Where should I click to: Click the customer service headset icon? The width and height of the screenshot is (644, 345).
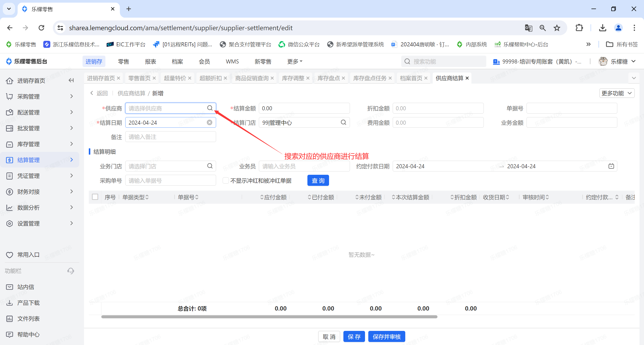pyautogui.click(x=71, y=271)
